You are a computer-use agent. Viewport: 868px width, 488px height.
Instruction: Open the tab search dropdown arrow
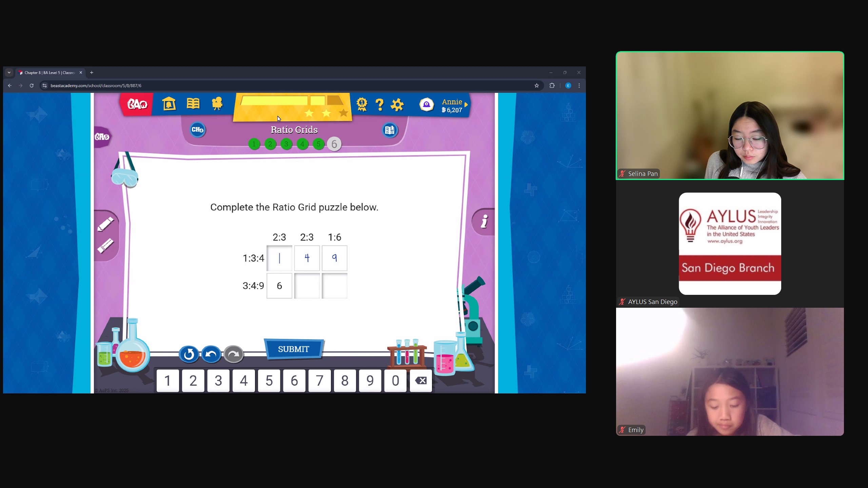9,73
